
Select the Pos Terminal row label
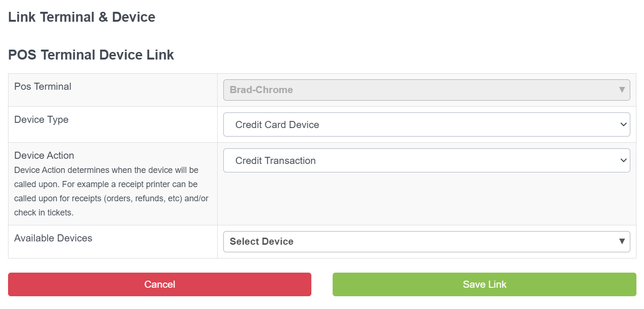tap(43, 86)
